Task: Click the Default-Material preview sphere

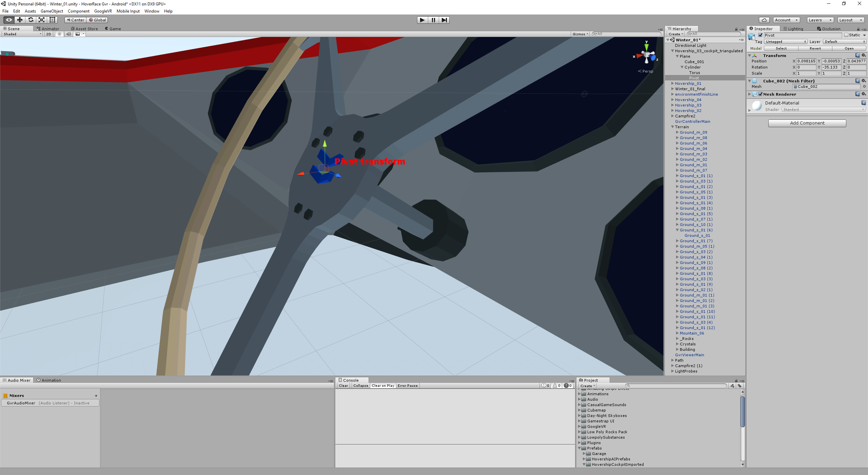Action: (x=757, y=106)
